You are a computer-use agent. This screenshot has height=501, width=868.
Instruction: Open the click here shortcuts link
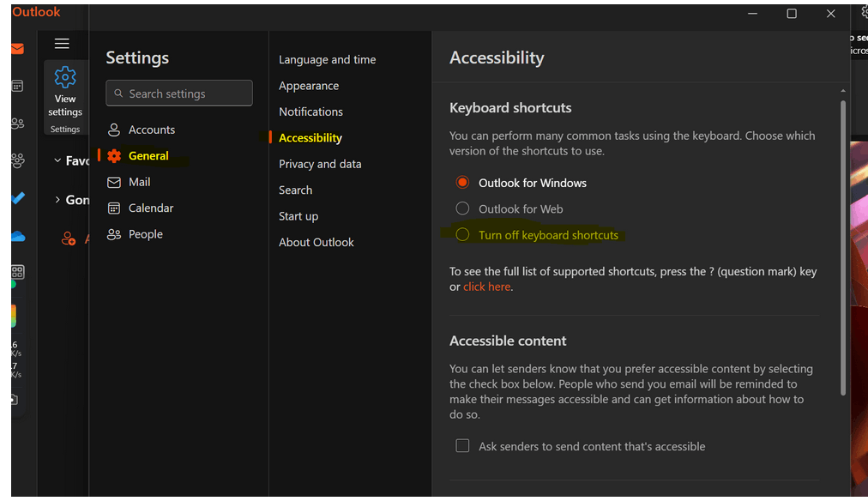point(486,287)
